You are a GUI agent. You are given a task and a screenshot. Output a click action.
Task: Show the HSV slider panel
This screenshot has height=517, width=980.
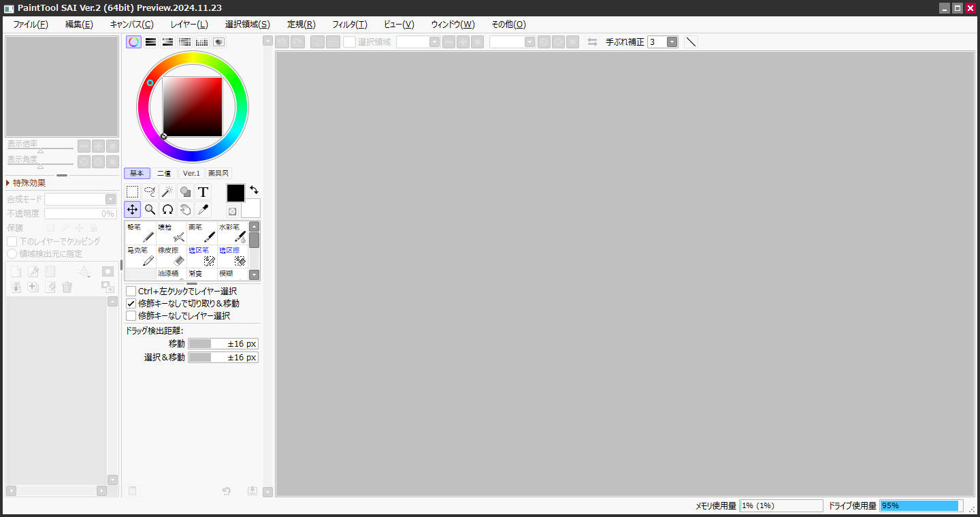pyautogui.click(x=167, y=42)
